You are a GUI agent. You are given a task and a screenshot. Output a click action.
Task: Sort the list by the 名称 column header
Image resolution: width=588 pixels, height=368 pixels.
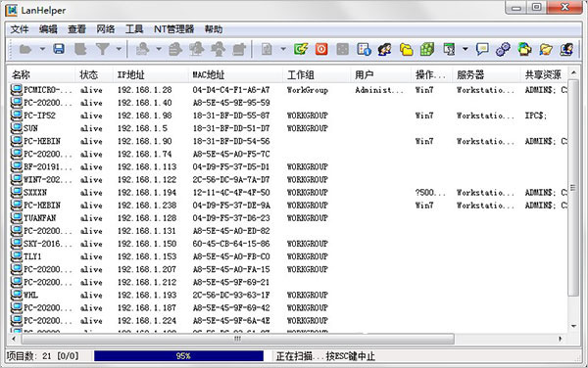(42, 75)
